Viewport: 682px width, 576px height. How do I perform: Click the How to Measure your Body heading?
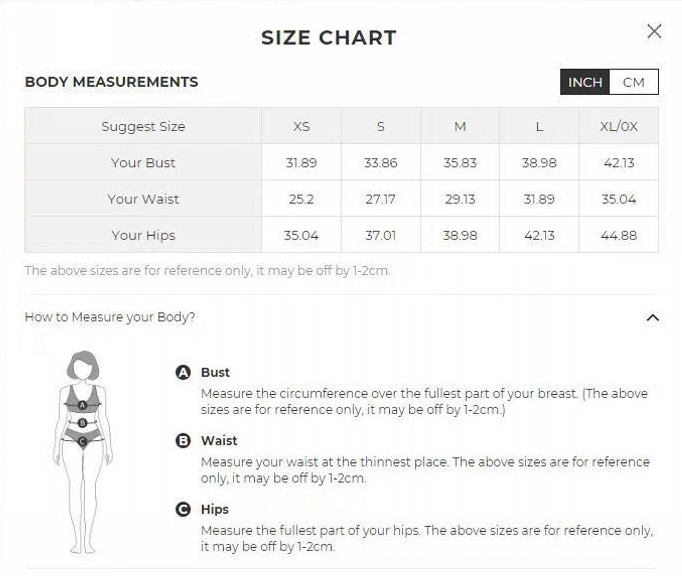click(110, 317)
